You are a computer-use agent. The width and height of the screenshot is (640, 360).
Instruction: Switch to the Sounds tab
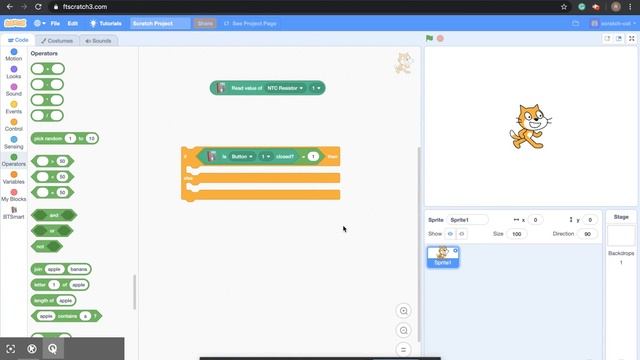(x=98, y=41)
